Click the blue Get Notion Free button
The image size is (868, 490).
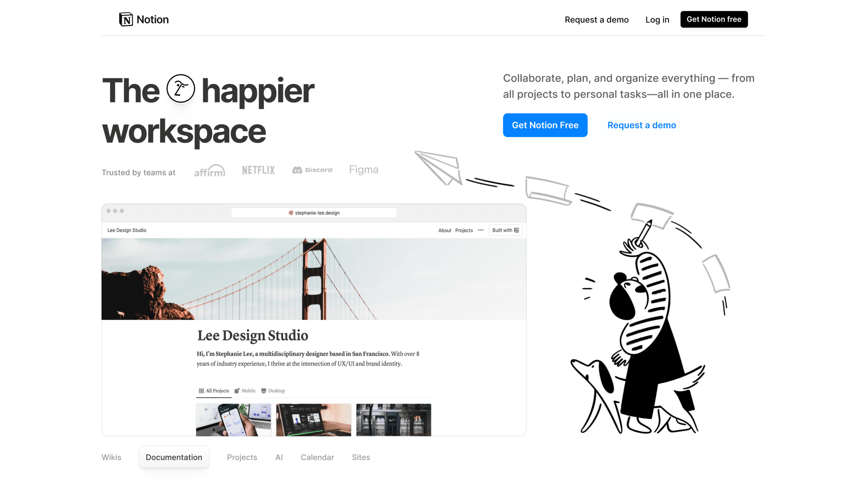pyautogui.click(x=545, y=125)
